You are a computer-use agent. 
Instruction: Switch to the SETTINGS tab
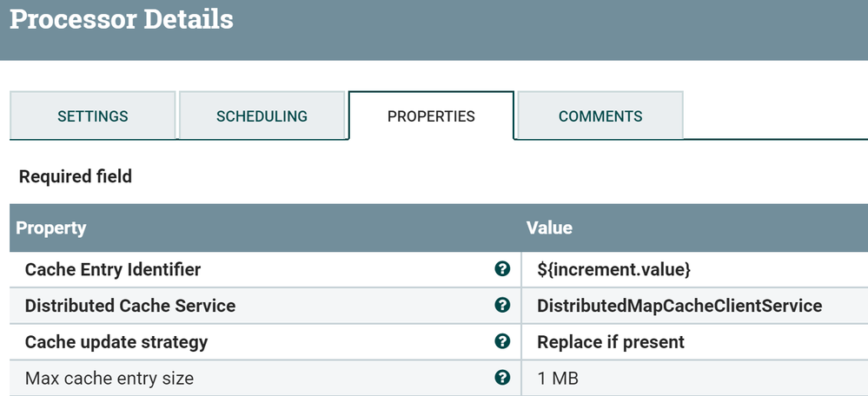pyautogui.click(x=93, y=116)
